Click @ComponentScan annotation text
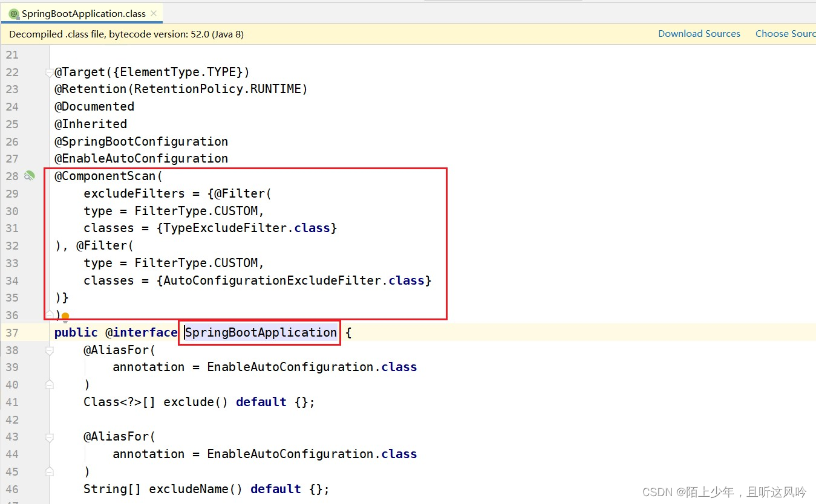 [105, 176]
